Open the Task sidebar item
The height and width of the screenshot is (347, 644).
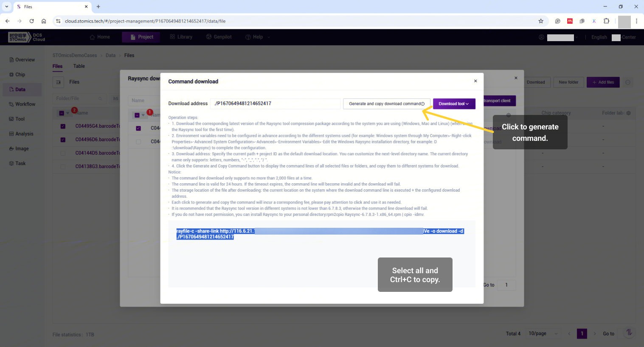(22, 163)
